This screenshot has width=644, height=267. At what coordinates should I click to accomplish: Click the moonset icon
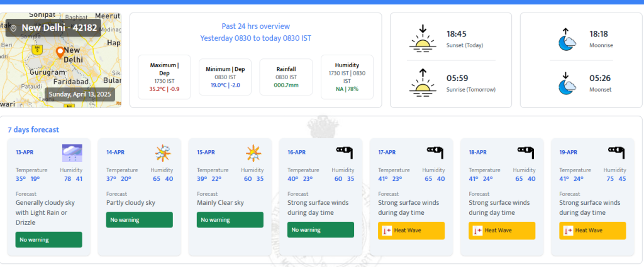point(567,83)
